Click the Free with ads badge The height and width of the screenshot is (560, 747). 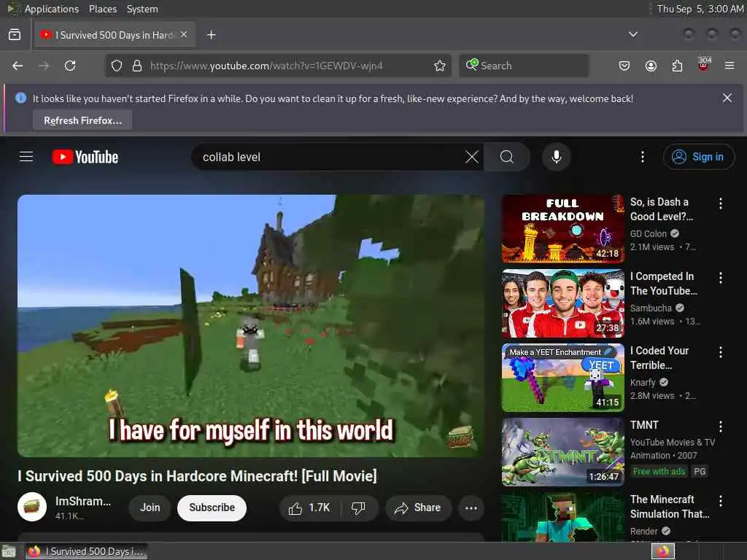[x=659, y=472]
